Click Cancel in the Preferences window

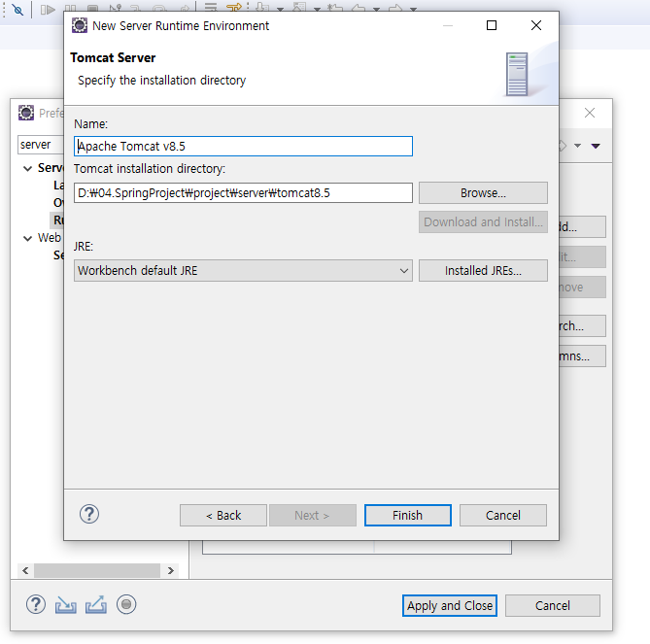(552, 605)
